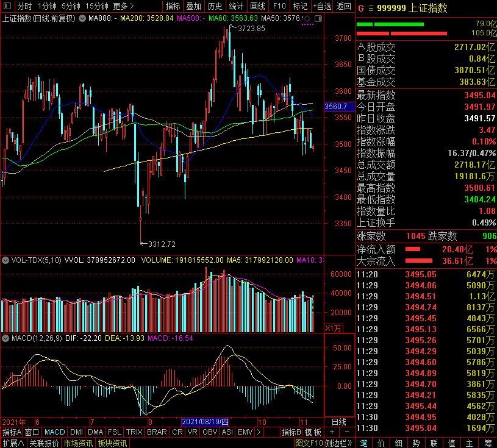Click the minus zoom-out button
The image size is (497, 448).
(x=346, y=432)
